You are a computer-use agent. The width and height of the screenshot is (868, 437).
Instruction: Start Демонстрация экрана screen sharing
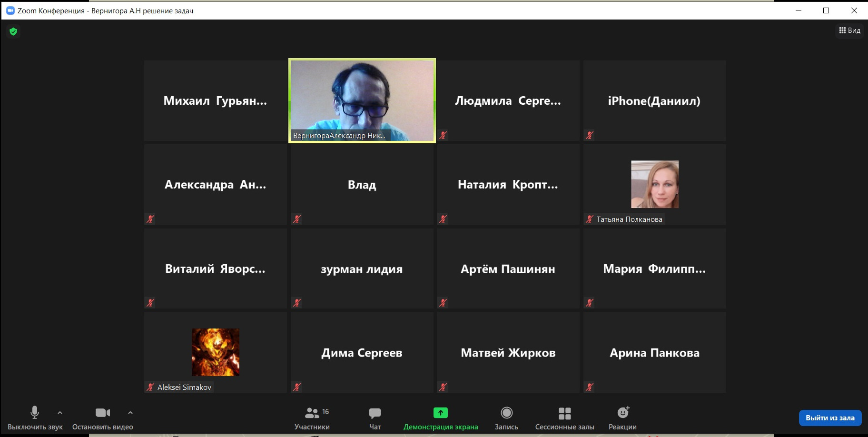click(x=440, y=418)
